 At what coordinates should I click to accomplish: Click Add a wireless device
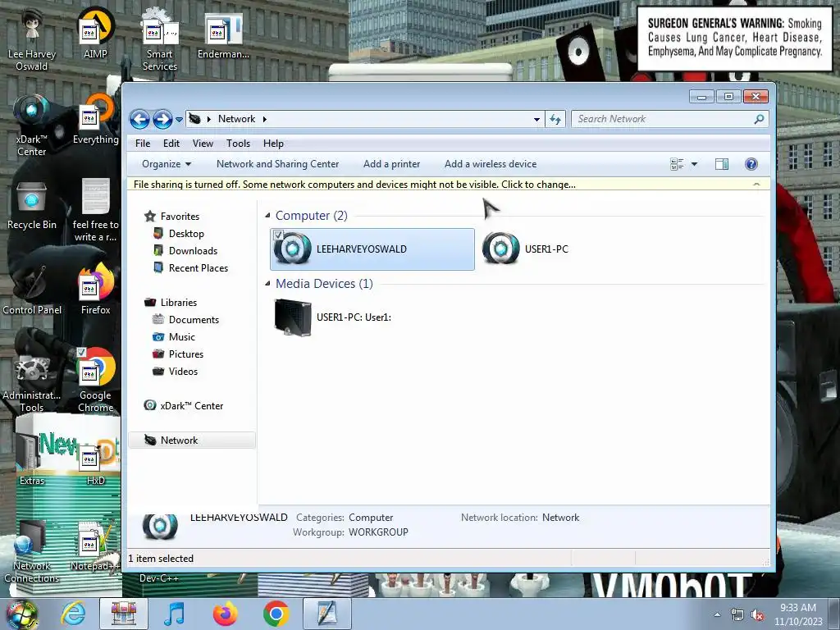point(491,164)
